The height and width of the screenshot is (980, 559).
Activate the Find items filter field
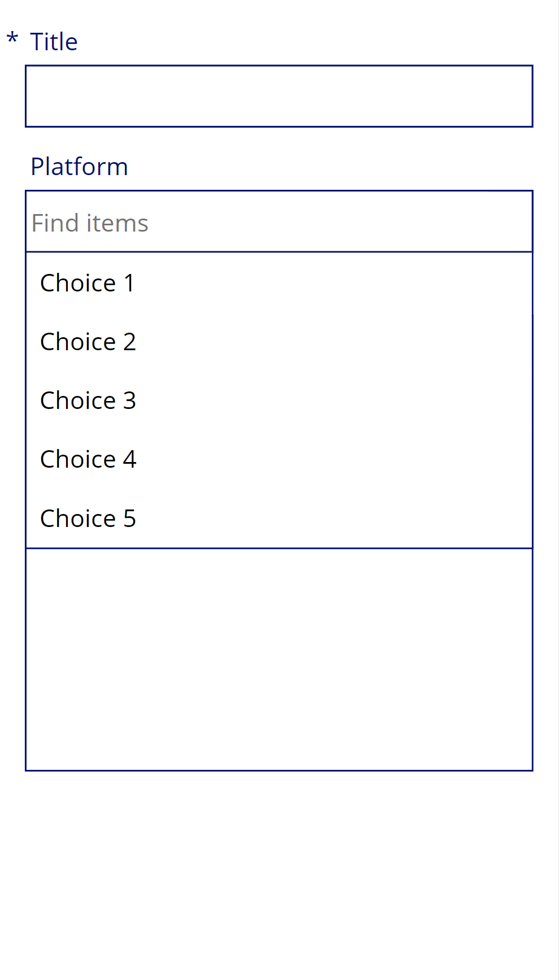pyautogui.click(x=279, y=222)
